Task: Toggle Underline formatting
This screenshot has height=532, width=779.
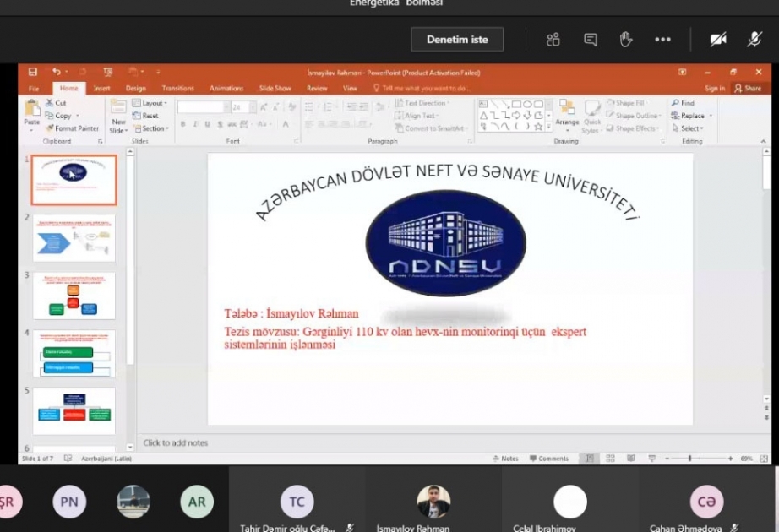Action: [207, 123]
